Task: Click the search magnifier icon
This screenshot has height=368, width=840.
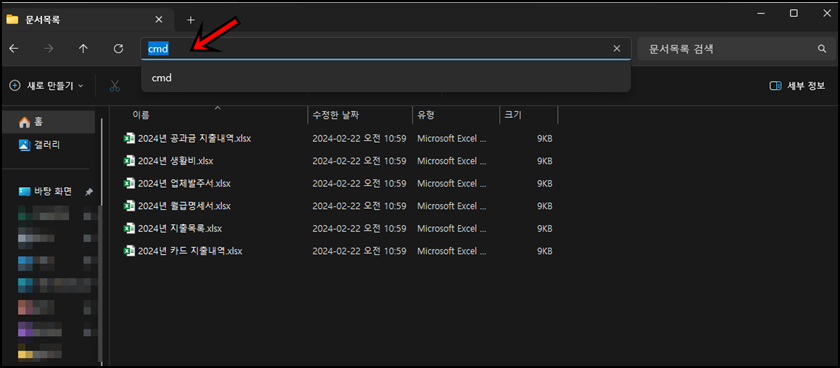Action: [x=822, y=49]
